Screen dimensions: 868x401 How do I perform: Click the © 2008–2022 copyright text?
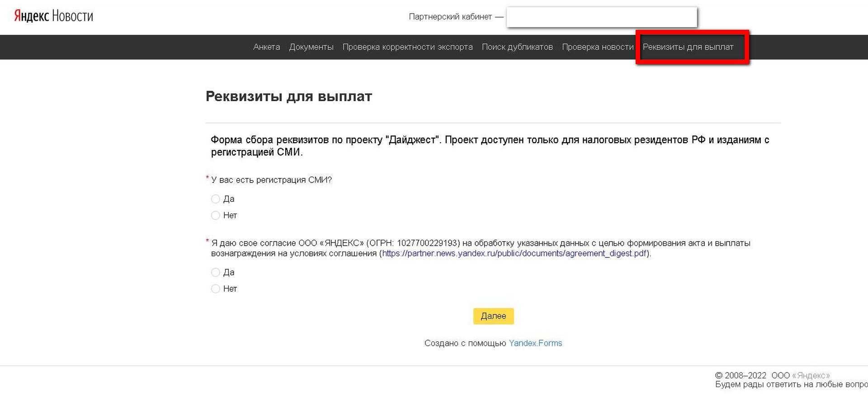pos(741,375)
